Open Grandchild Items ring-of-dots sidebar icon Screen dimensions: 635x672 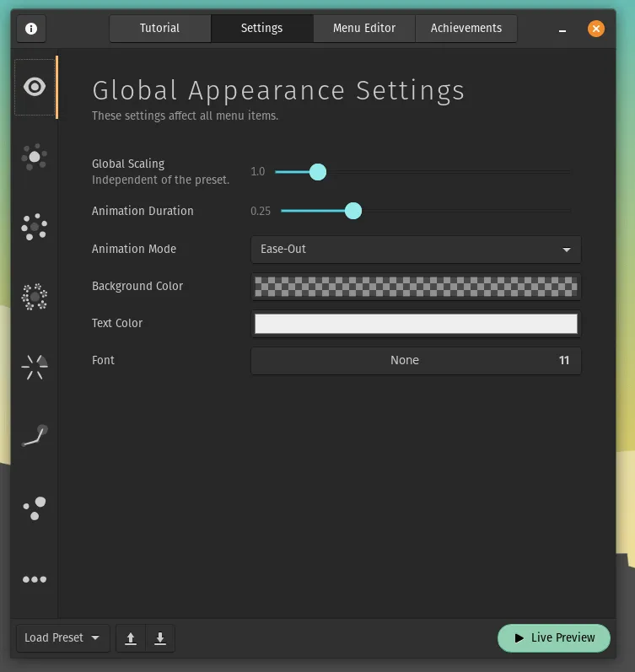coord(35,297)
